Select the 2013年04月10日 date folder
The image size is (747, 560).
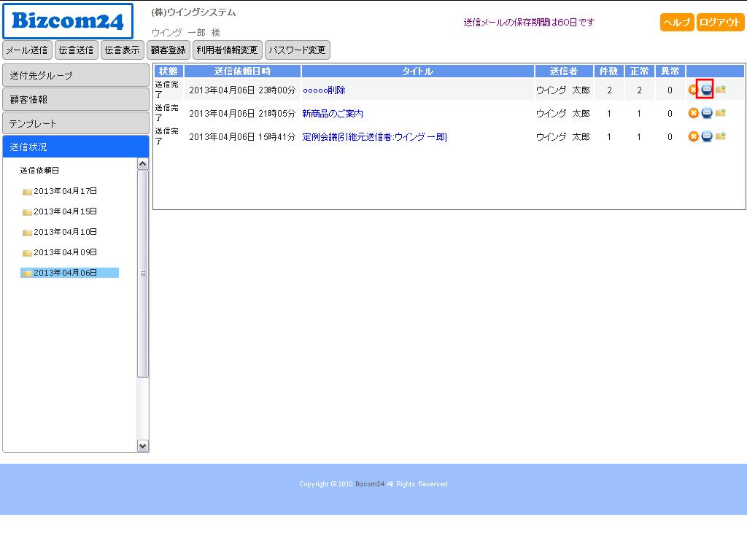point(64,232)
